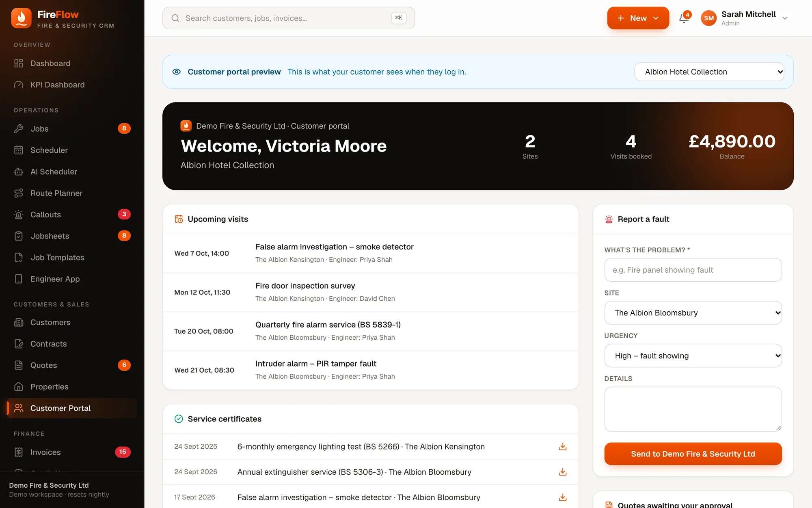Screen dimensions: 812x508
Task: Click the eye icon in portal preview banner
Action: coord(177,72)
